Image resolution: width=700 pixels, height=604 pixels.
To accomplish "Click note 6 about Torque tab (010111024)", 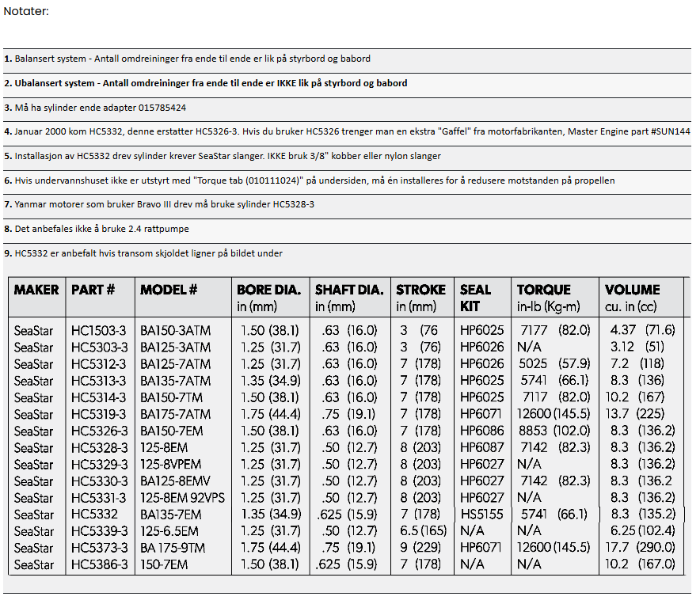I will tap(310, 180).
